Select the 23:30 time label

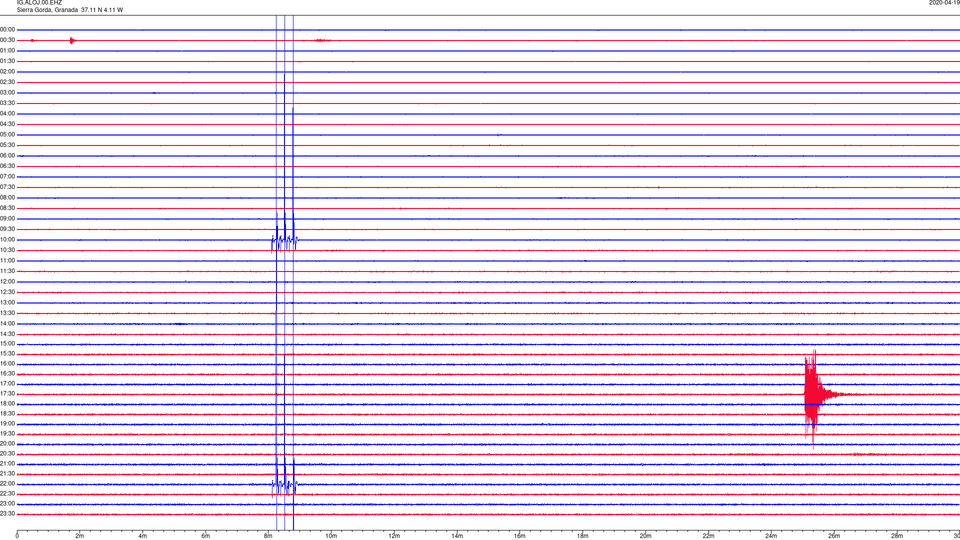tap(7, 514)
